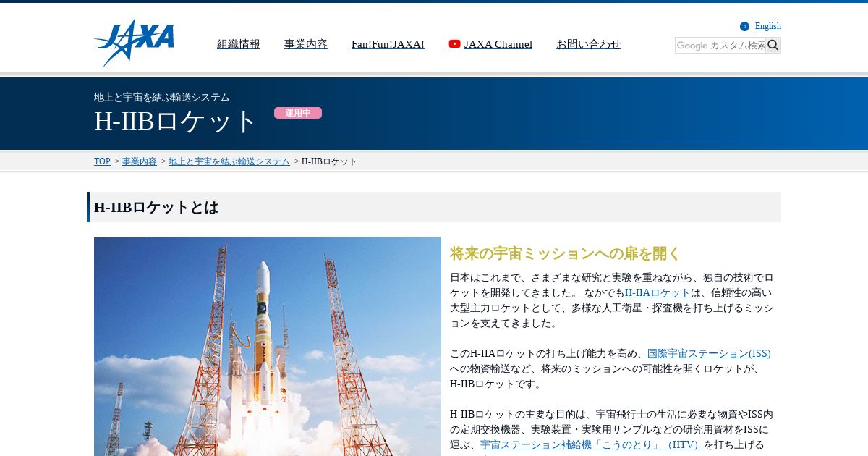868x456 pixels.
Task: Open the 事業内容 menu item
Action: (306, 44)
